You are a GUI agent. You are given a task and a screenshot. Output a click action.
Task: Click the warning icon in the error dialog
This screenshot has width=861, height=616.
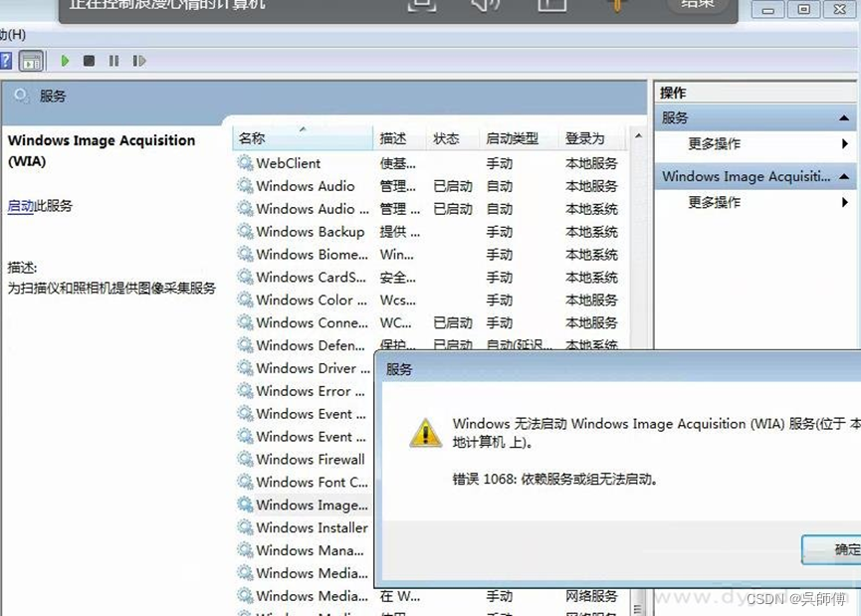[426, 433]
